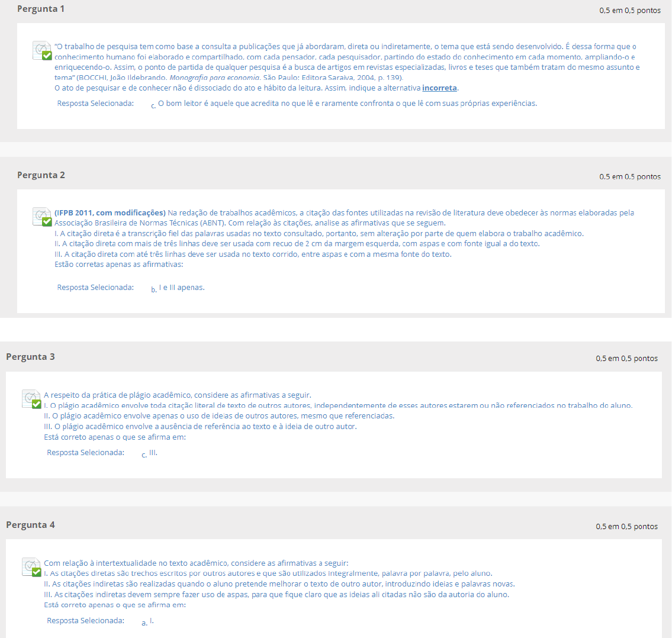672x638 pixels.
Task: Select the Pergunta 3 heading
Action: (x=30, y=357)
